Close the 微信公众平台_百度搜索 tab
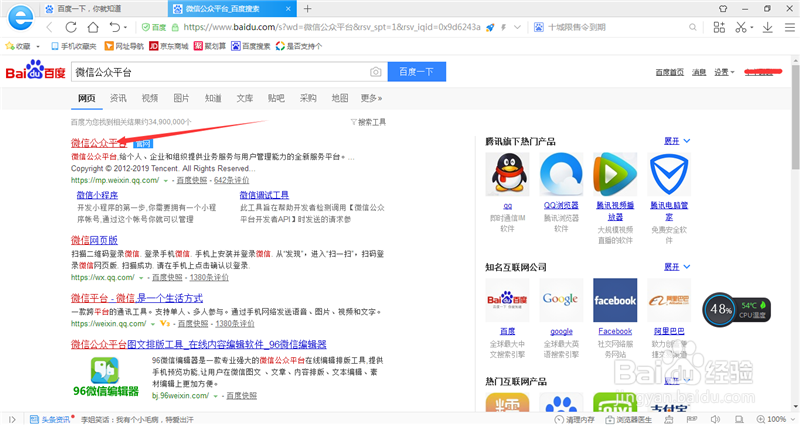800x425 pixels. pyautogui.click(x=288, y=9)
